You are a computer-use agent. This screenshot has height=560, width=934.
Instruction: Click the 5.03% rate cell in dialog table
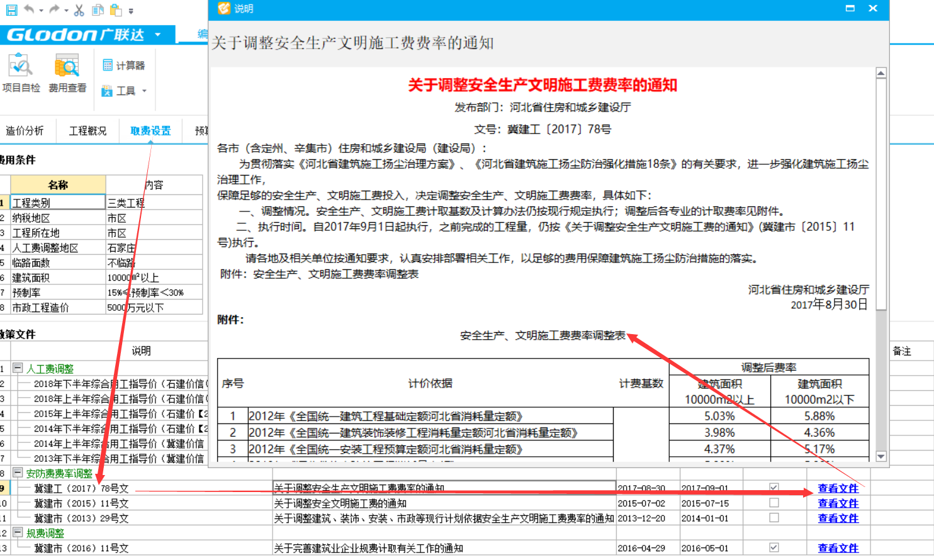tap(719, 416)
